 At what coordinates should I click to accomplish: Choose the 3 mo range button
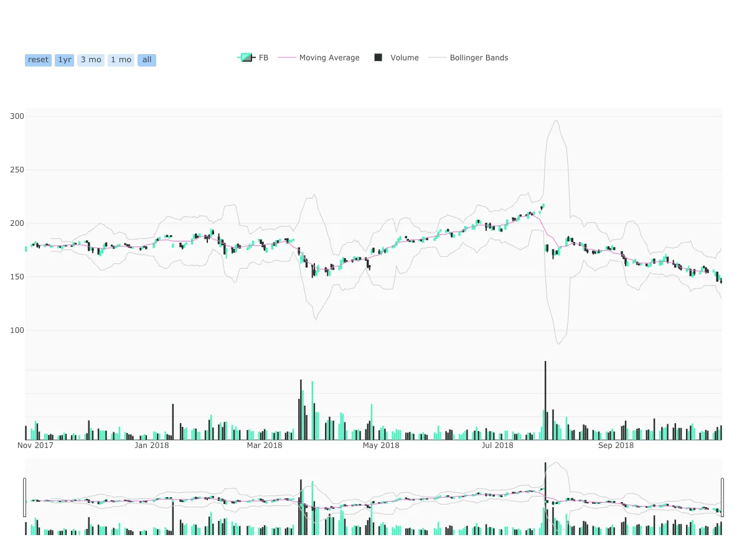[x=91, y=60]
